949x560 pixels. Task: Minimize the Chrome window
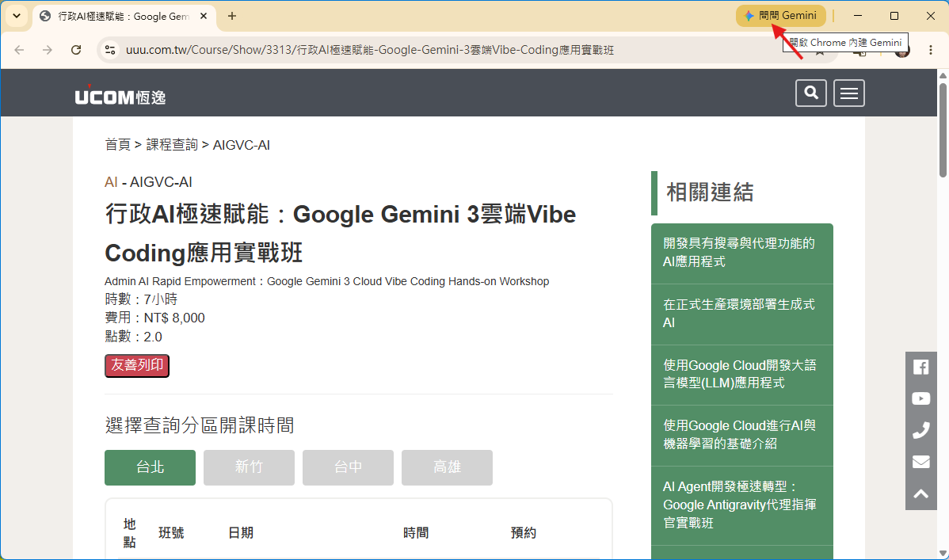click(858, 16)
